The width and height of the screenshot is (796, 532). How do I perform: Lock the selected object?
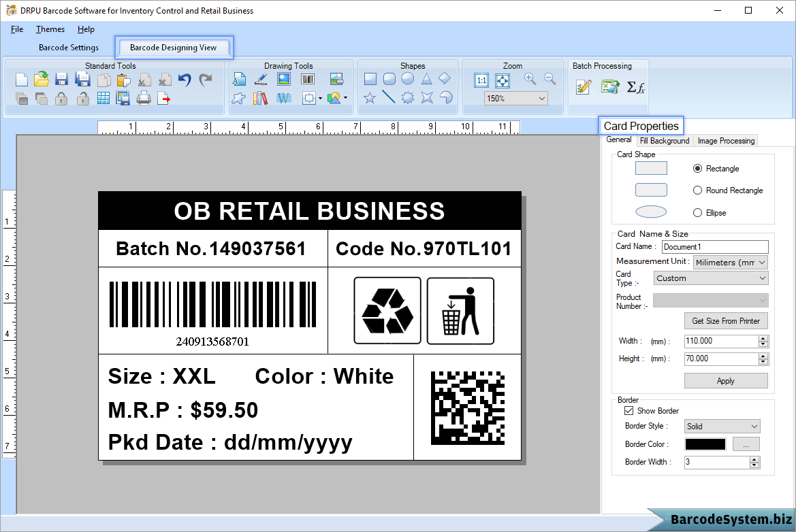pyautogui.click(x=61, y=99)
